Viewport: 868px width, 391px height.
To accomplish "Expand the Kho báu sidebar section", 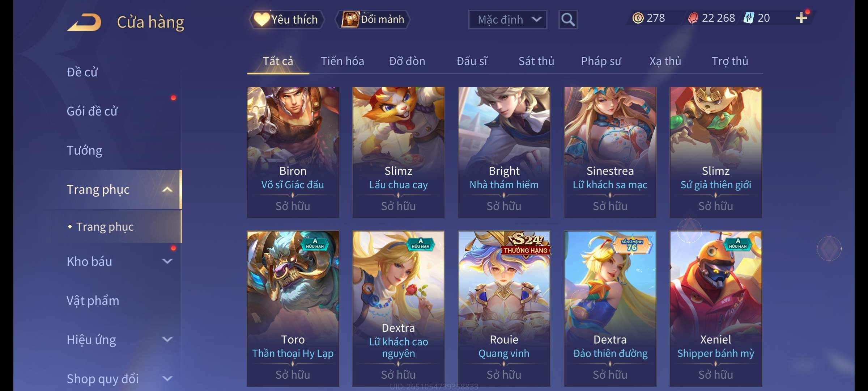I will point(167,261).
